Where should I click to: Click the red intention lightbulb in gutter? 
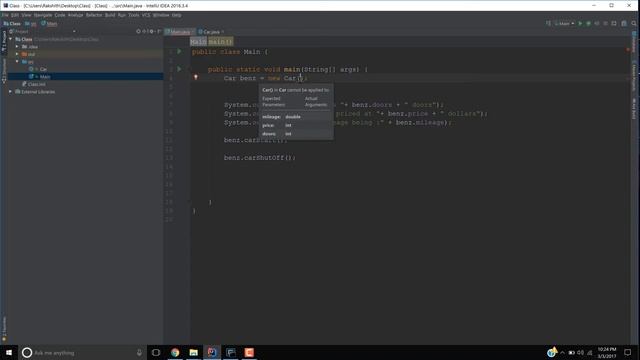coord(196,77)
